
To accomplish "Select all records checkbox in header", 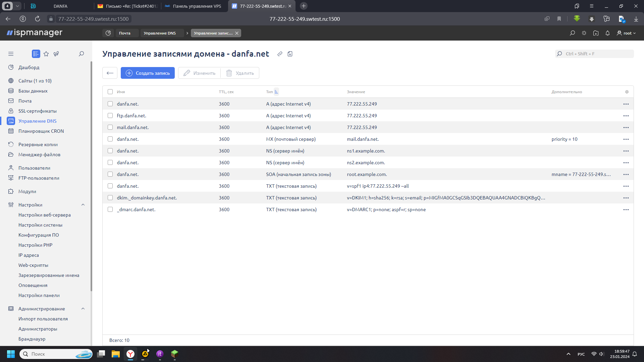I will point(110,92).
